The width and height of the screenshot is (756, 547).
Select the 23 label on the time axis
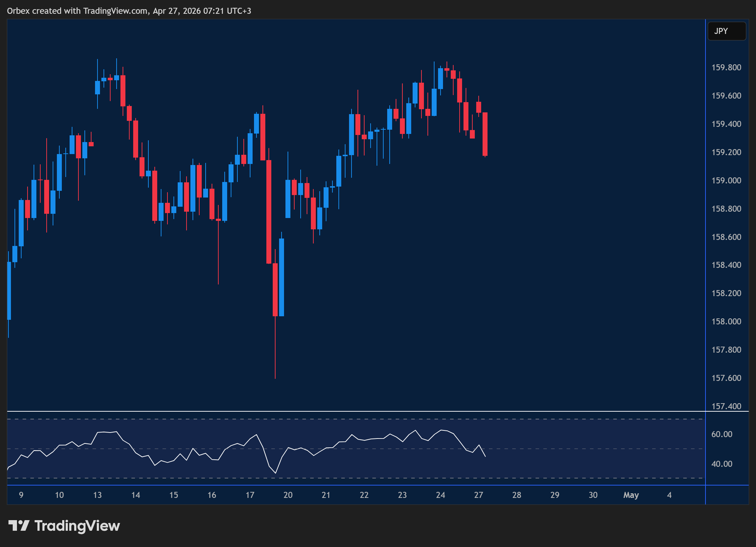(x=402, y=495)
